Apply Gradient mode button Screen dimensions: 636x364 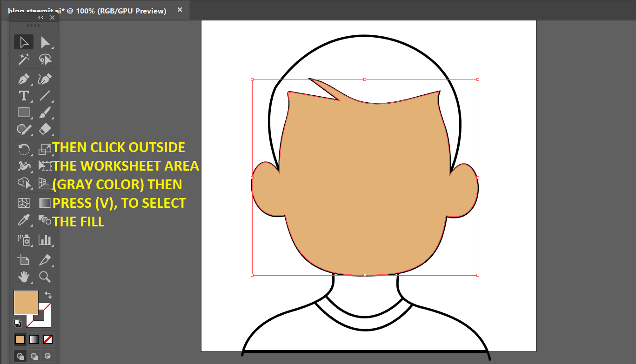tap(34, 339)
